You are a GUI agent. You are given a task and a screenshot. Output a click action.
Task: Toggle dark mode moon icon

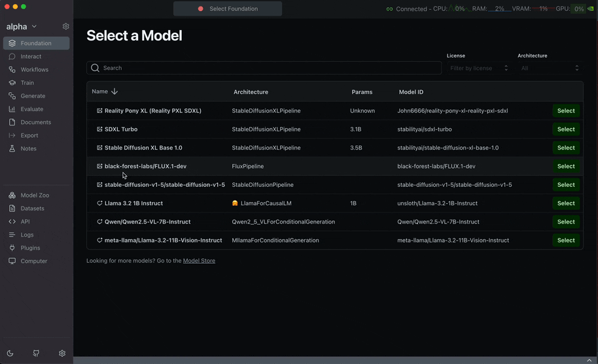pos(10,354)
